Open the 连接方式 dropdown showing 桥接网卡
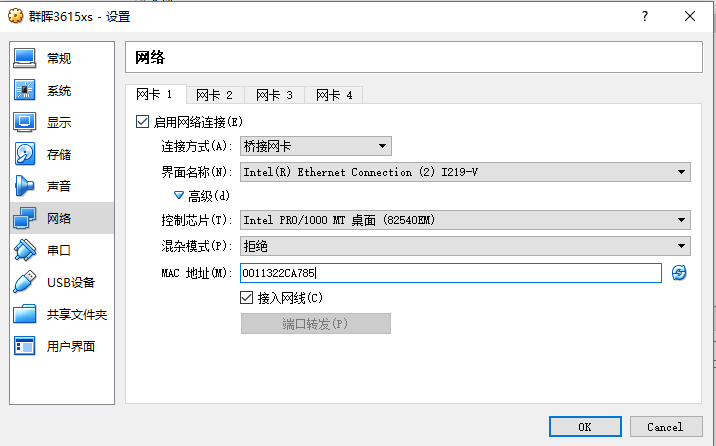The width and height of the screenshot is (716, 446). tap(316, 146)
